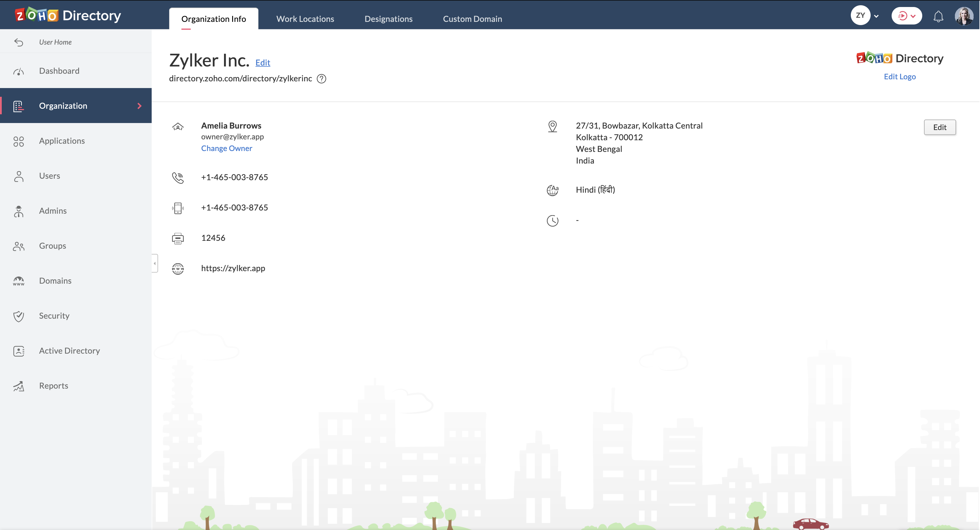Collapse the left sidebar panel handle
The image size is (980, 530).
(x=155, y=263)
